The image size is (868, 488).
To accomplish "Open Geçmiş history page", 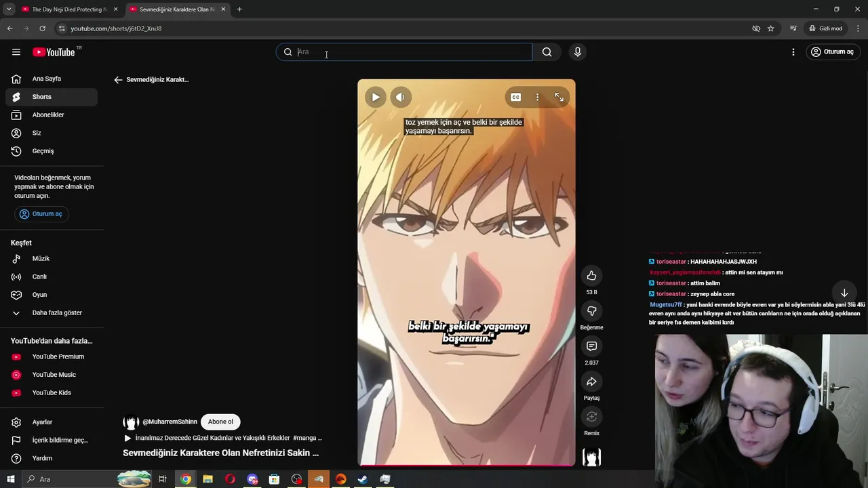I will 52,151.
